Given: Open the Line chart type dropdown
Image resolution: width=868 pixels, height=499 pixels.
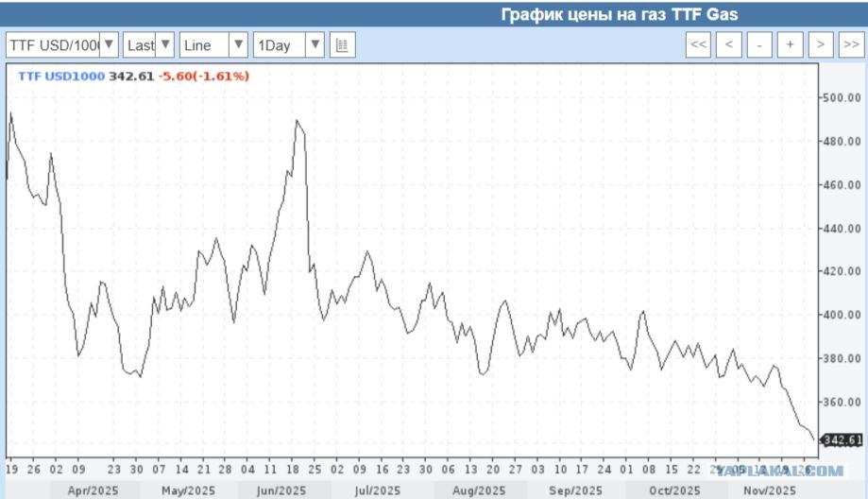Looking at the screenshot, I should [x=213, y=44].
